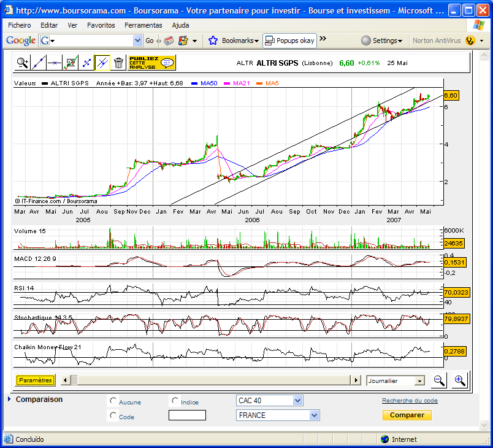
Task: Open the Ver menu
Action: pyautogui.click(x=72, y=25)
